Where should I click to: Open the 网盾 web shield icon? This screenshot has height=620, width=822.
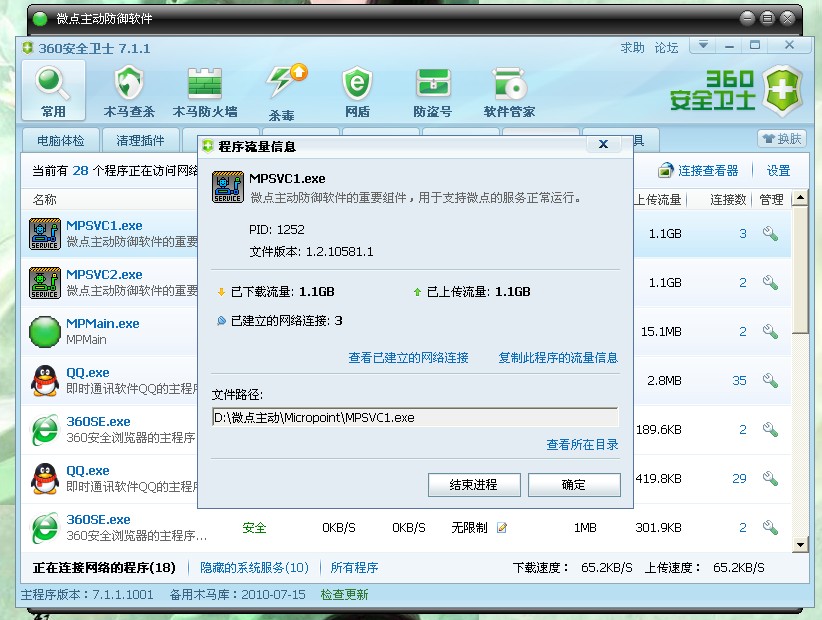point(357,91)
